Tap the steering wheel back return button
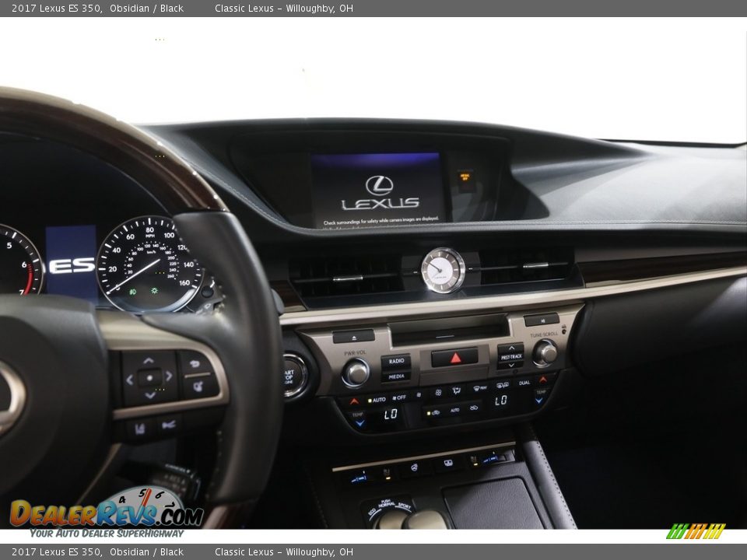747x560 pixels. (195, 364)
